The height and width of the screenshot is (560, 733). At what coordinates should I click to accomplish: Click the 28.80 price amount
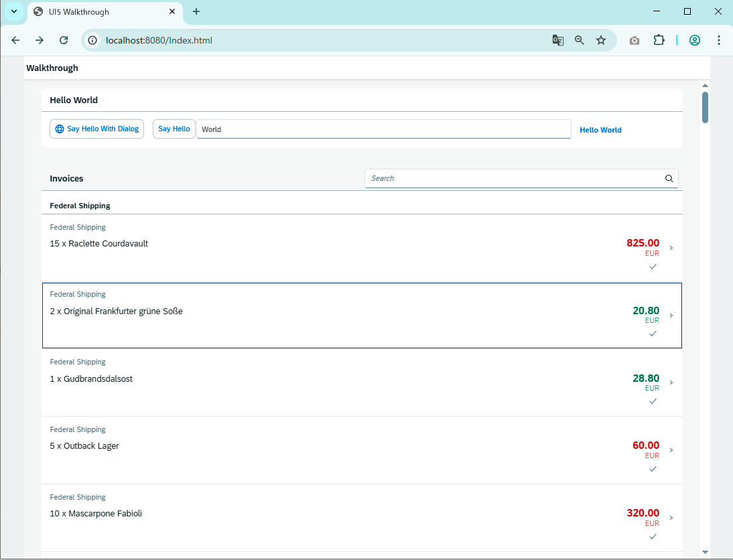646,378
